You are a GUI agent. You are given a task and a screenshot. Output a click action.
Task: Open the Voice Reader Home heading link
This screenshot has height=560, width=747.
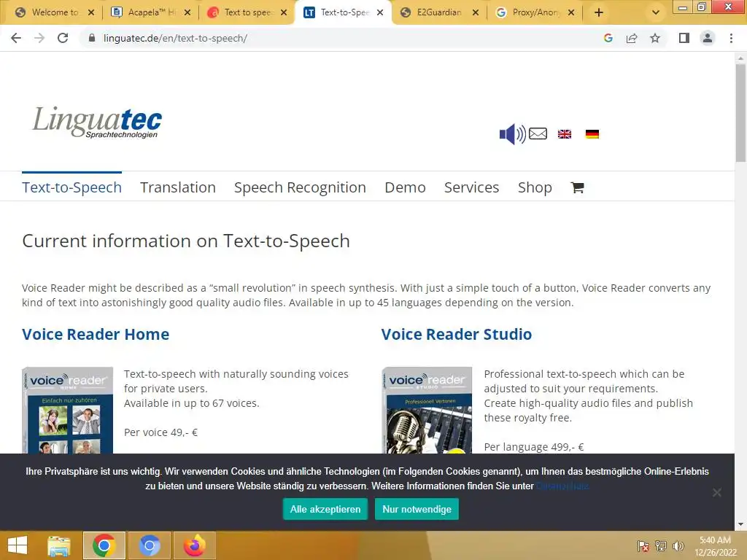96,334
